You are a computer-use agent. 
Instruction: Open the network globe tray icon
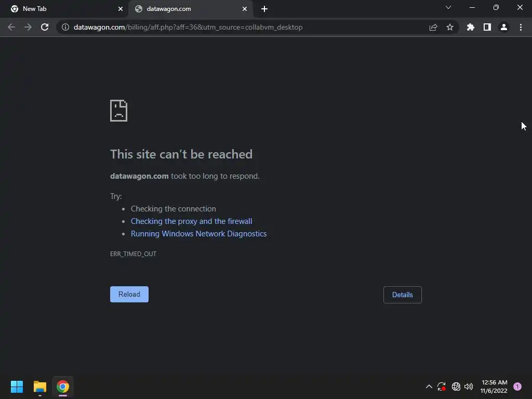coord(456,387)
